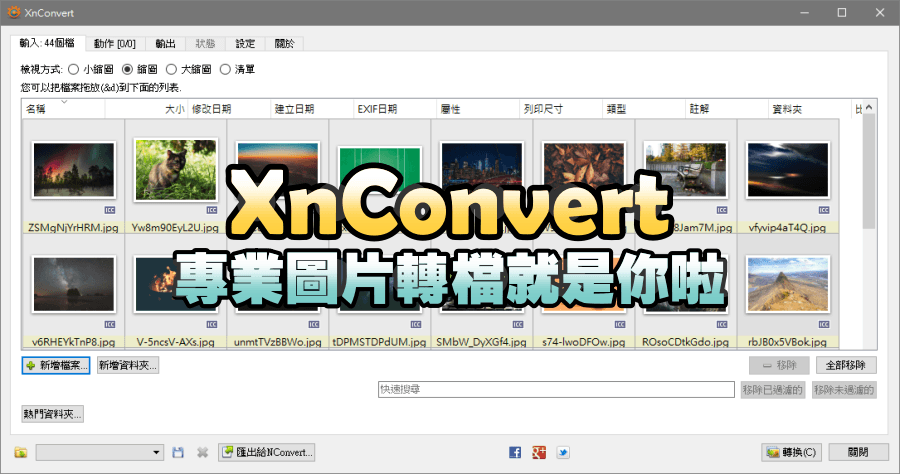
Task: Click 移除未過濾的 button
Action: pos(844,390)
